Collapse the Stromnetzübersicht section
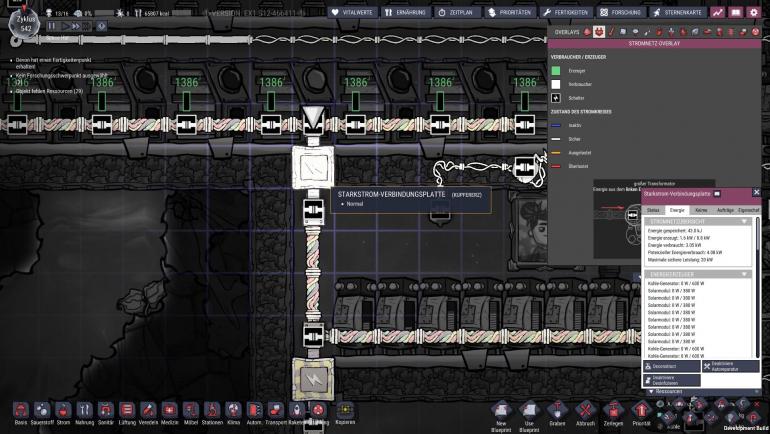Screen dimensions: 770x434 [x=744, y=222]
